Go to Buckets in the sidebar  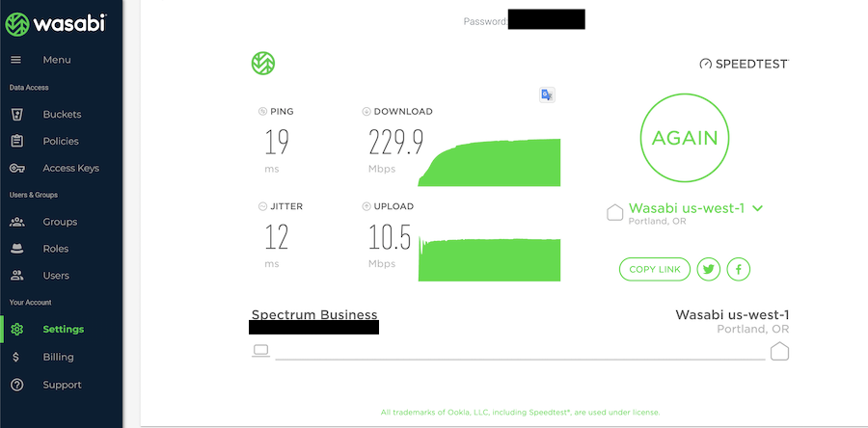(x=62, y=115)
